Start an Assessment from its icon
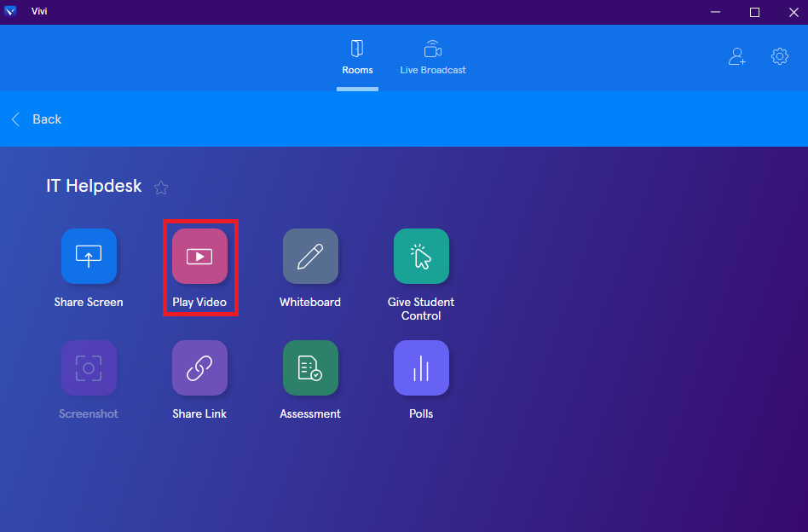This screenshot has height=532, width=808. pos(310,367)
